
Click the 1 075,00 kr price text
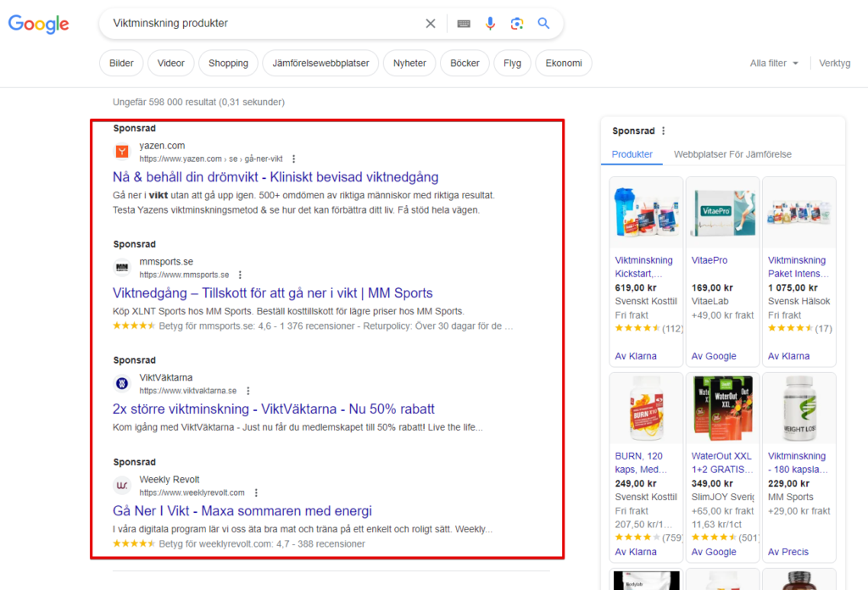click(793, 288)
